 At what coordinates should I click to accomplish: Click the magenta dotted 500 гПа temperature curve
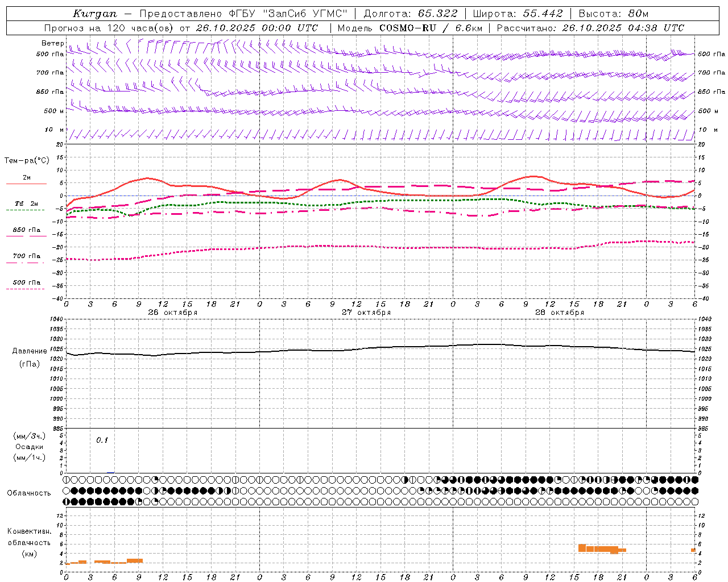[380, 247]
